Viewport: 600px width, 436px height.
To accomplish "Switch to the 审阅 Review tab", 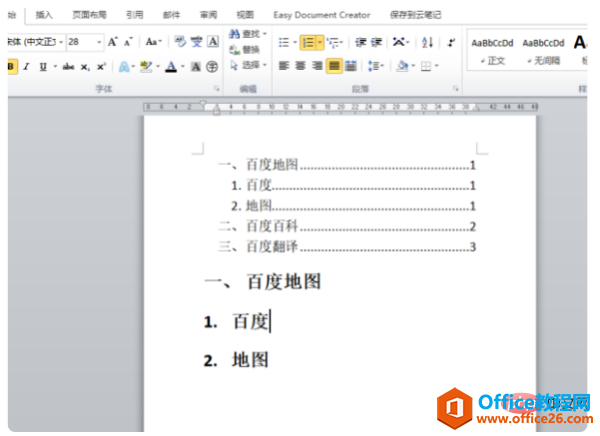I will pyautogui.click(x=209, y=15).
